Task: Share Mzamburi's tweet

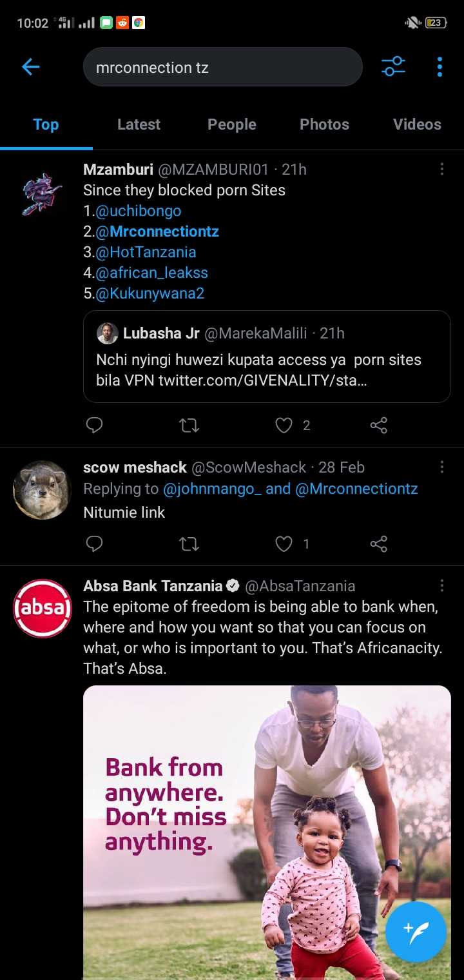Action: [x=379, y=425]
